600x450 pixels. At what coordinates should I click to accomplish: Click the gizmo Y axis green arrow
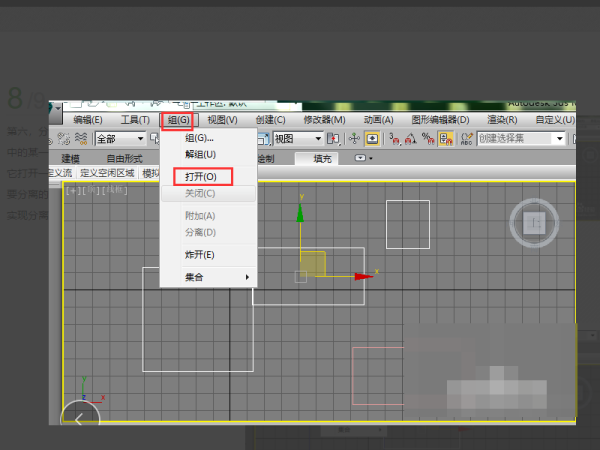pyautogui.click(x=300, y=212)
